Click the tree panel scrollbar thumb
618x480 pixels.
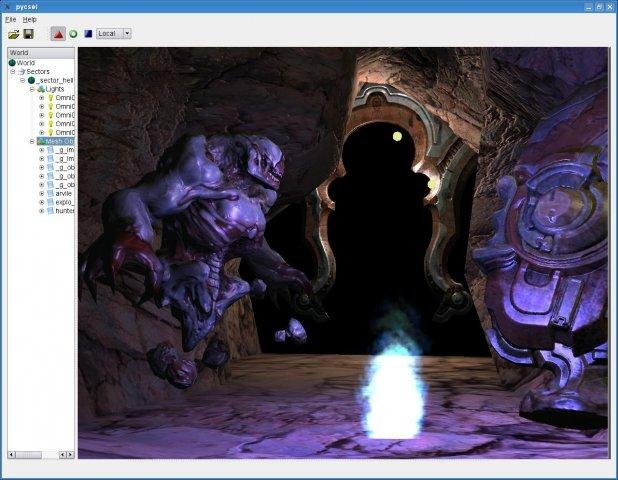[28, 455]
